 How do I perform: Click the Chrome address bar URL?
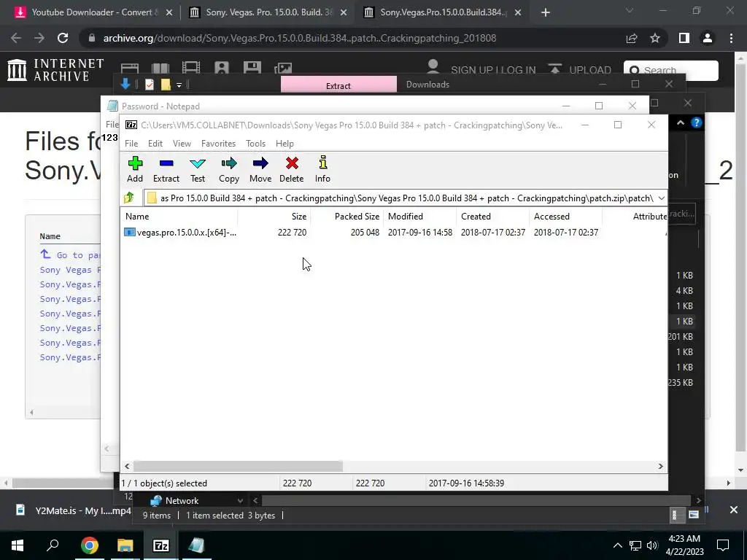pyautogui.click(x=300, y=38)
